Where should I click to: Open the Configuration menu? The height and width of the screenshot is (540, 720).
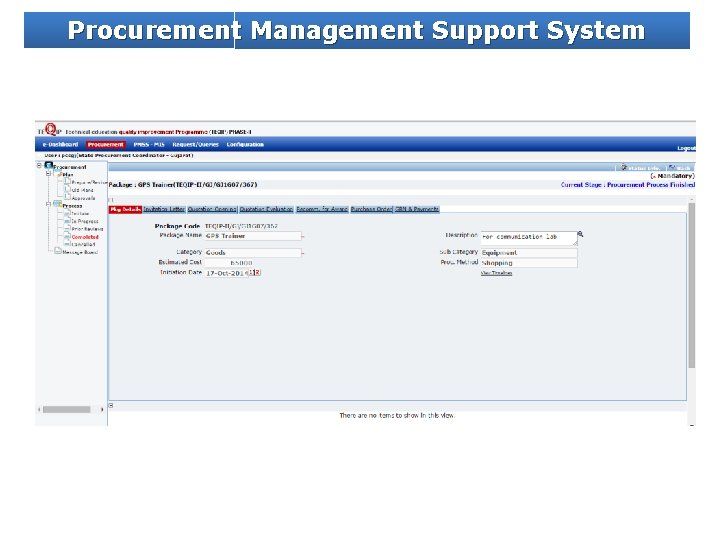coord(245,145)
